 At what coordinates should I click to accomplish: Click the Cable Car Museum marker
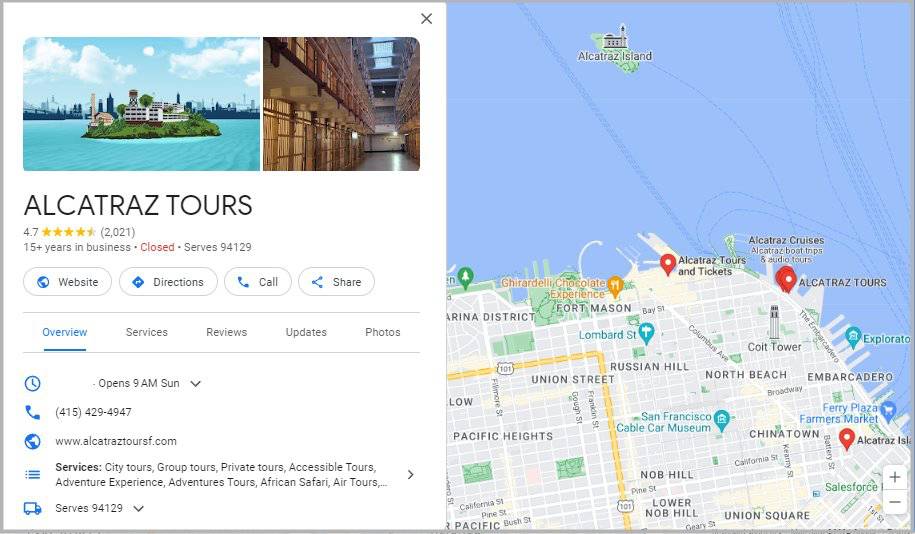722,420
